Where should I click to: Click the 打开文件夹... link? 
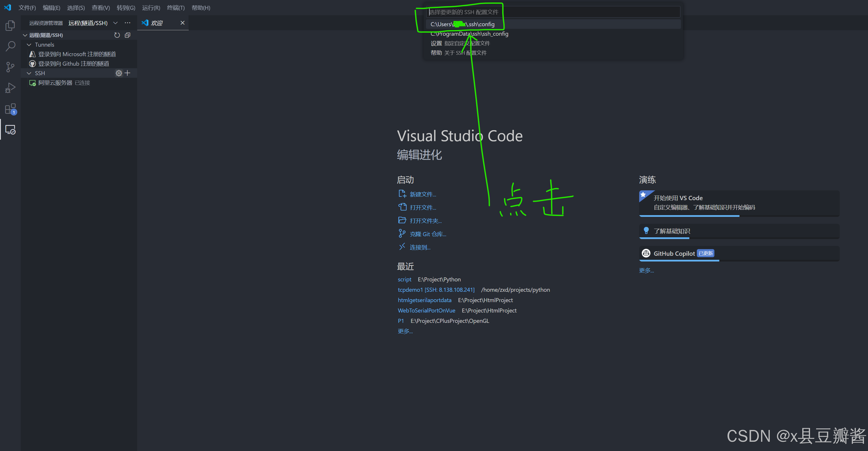426,221
